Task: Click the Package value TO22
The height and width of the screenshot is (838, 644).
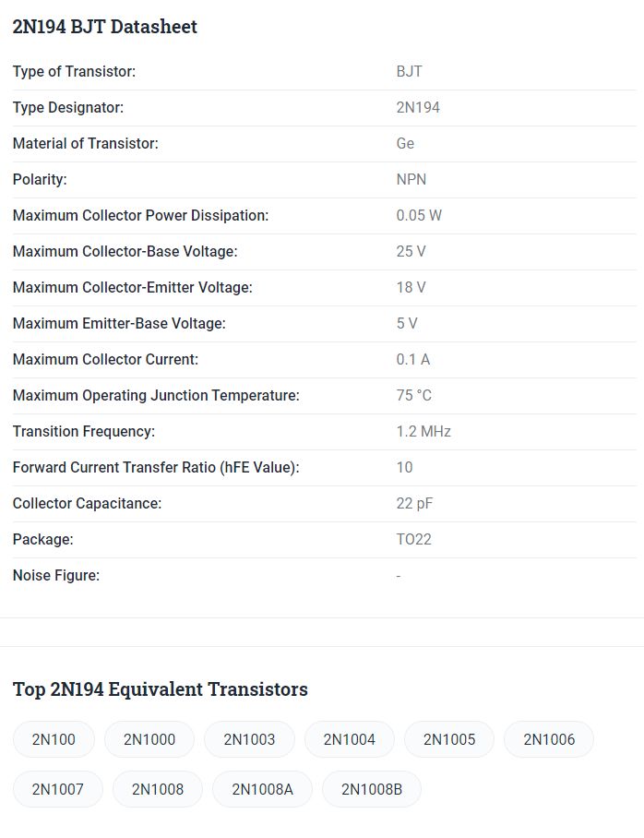Action: (414, 540)
